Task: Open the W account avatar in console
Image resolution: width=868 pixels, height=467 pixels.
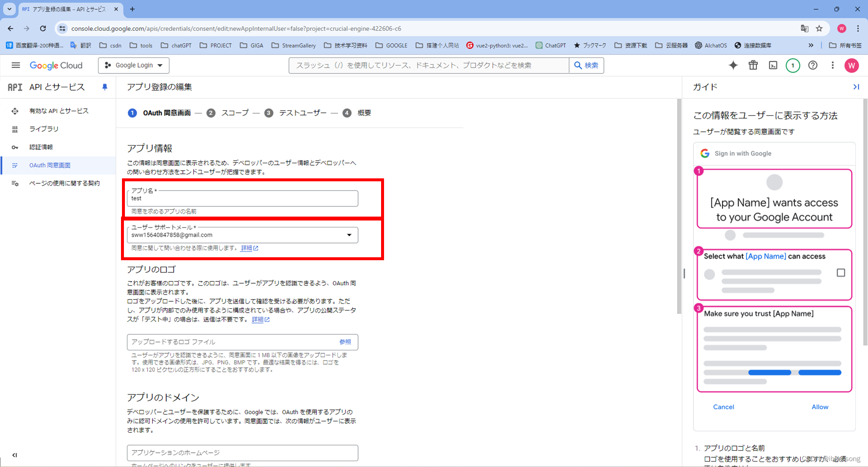Action: (852, 65)
